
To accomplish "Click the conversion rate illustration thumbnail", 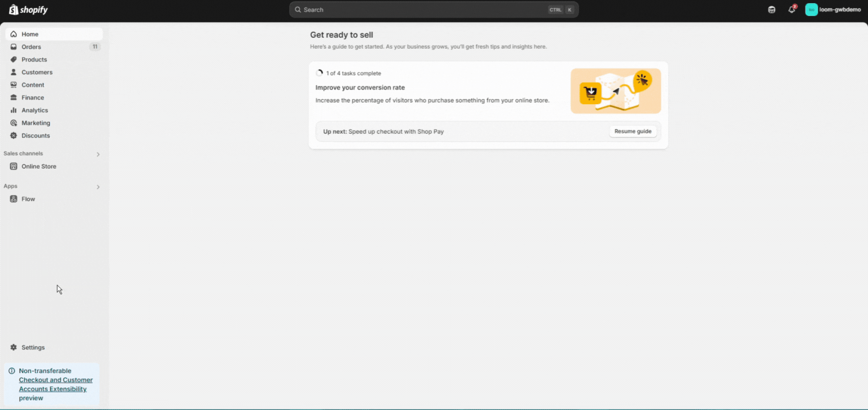I will click(615, 91).
